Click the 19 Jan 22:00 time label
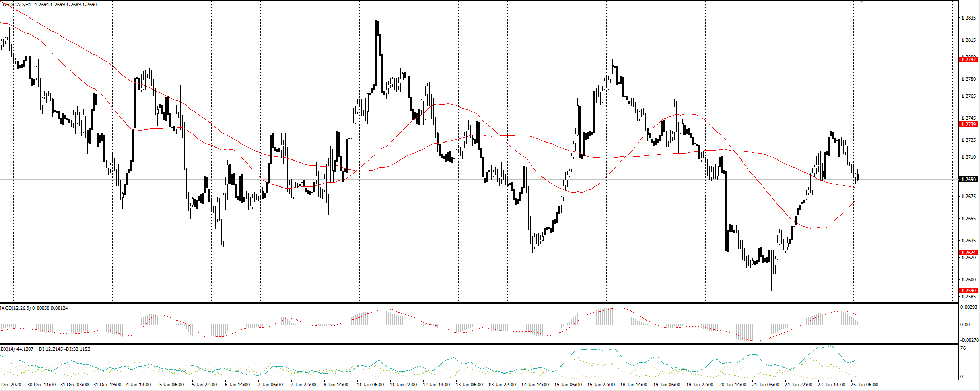 (x=699, y=385)
